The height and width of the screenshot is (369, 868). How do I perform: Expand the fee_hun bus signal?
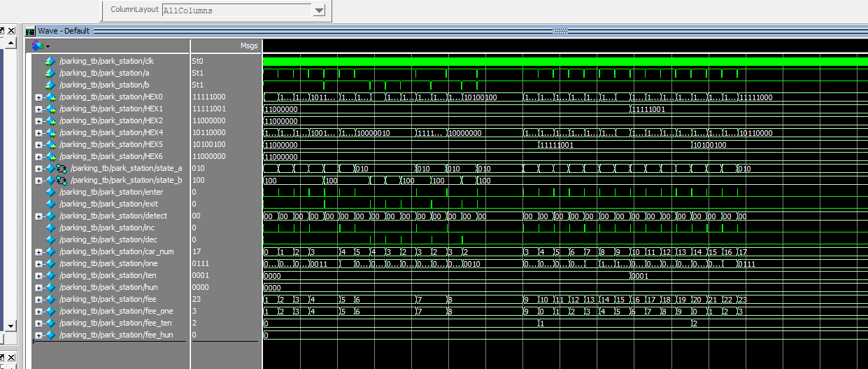[39, 335]
